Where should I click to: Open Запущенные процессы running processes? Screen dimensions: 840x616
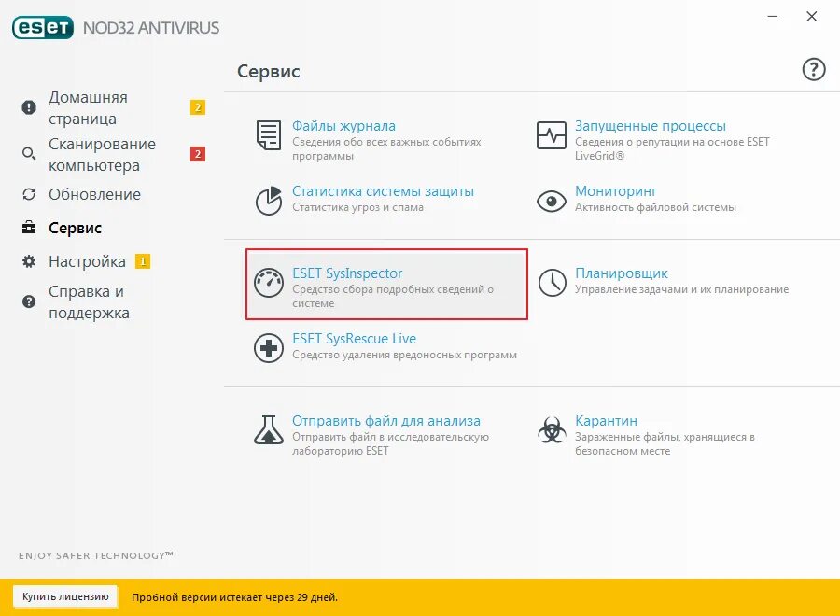coord(652,125)
